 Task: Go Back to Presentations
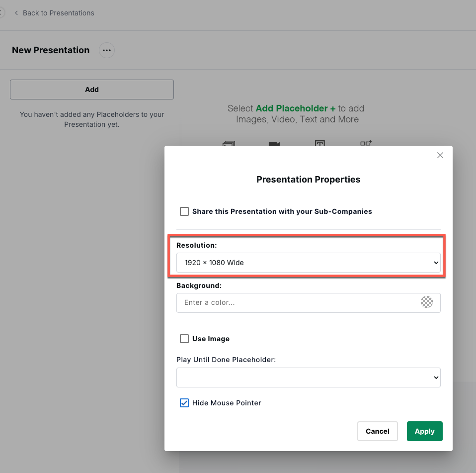click(x=58, y=13)
